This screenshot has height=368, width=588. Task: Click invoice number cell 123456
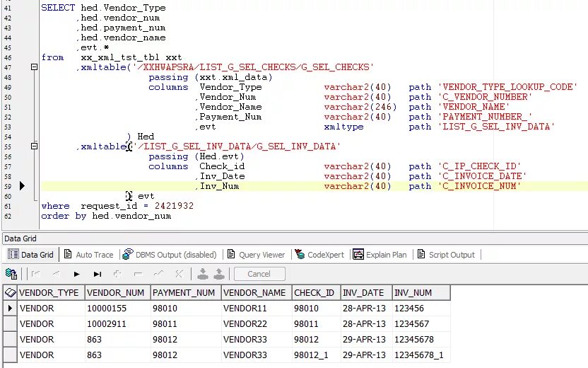pos(421,309)
